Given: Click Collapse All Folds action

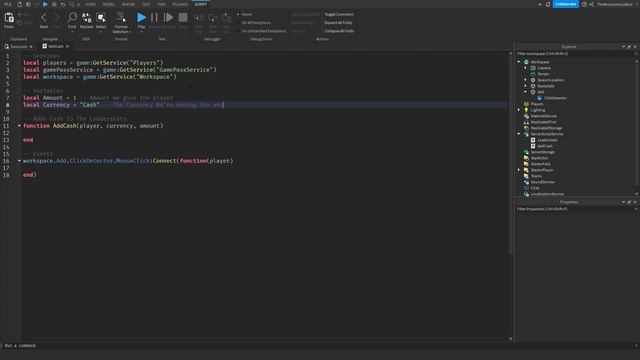Looking at the screenshot, I should [x=339, y=31].
